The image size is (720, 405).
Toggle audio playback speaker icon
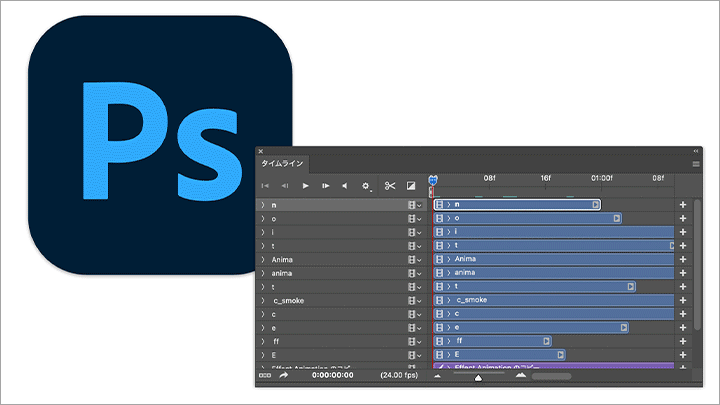tap(345, 186)
